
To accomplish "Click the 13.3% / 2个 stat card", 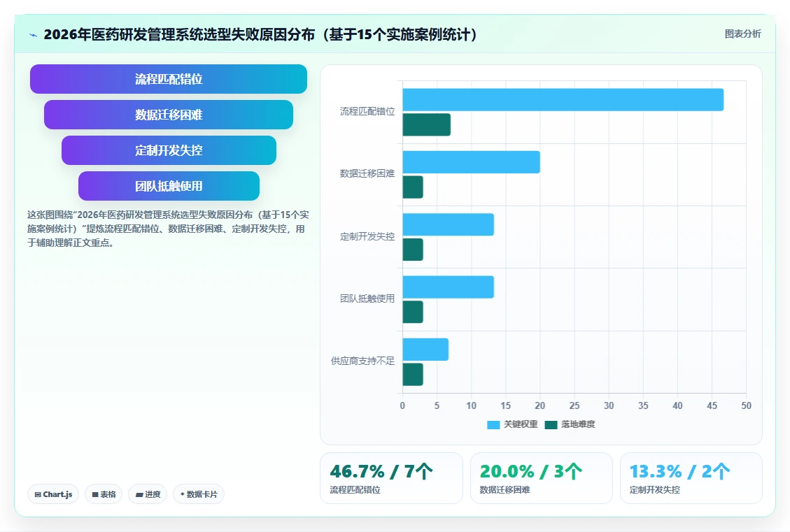I will 691,478.
